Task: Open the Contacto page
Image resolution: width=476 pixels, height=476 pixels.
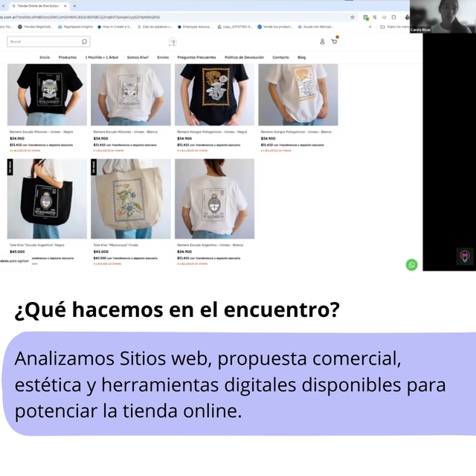Action: [280, 57]
